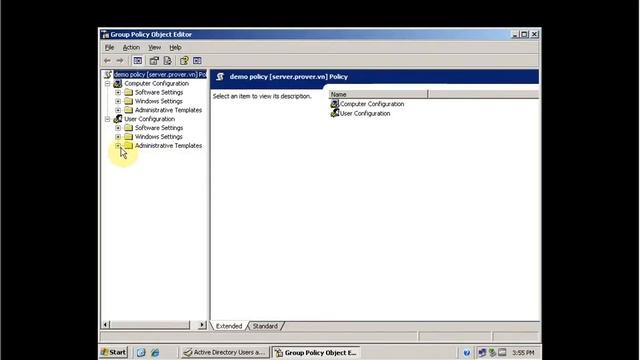
Task: Click Administrative Templates folder icon under Computer Configuration
Action: coord(129,110)
